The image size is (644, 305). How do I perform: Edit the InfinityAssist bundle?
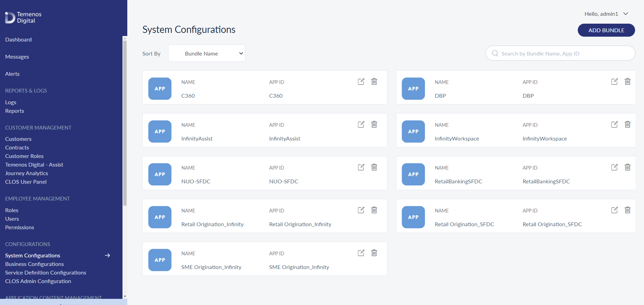(x=361, y=124)
